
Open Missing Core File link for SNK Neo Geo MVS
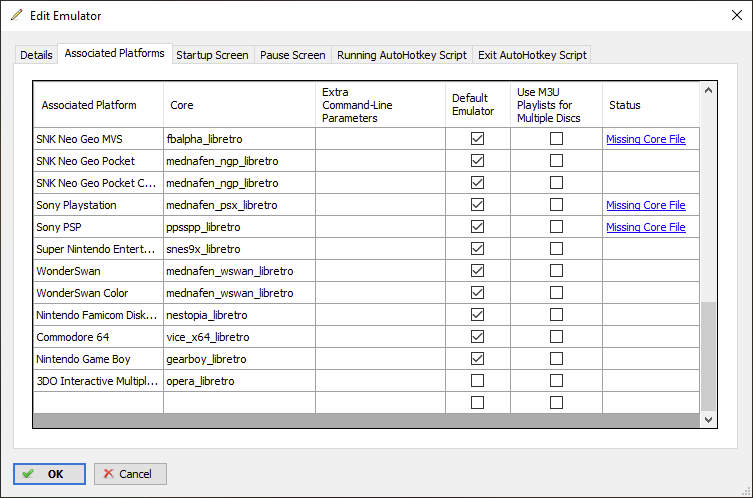pyautogui.click(x=645, y=139)
